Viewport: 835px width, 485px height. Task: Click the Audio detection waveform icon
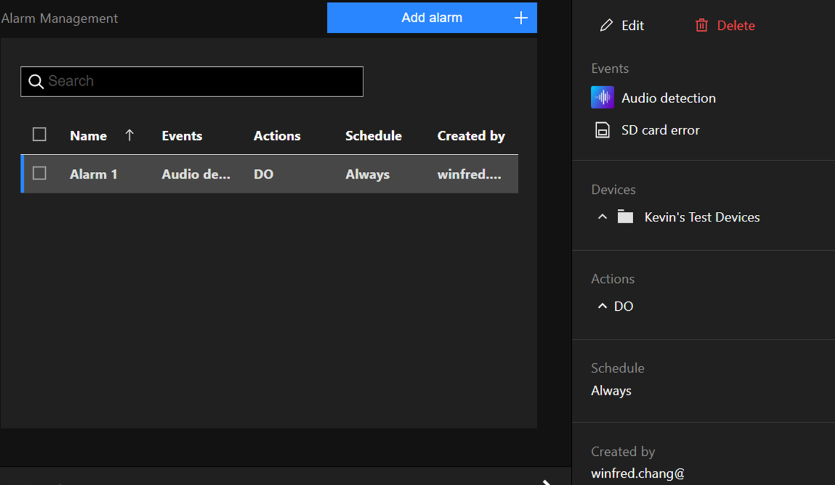click(602, 98)
